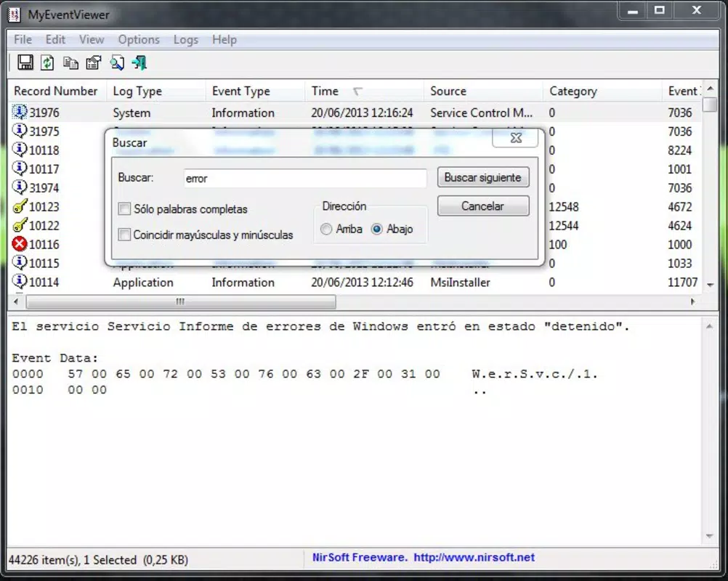Click the Cancelar button
This screenshot has width=728, height=581.
[x=483, y=206]
